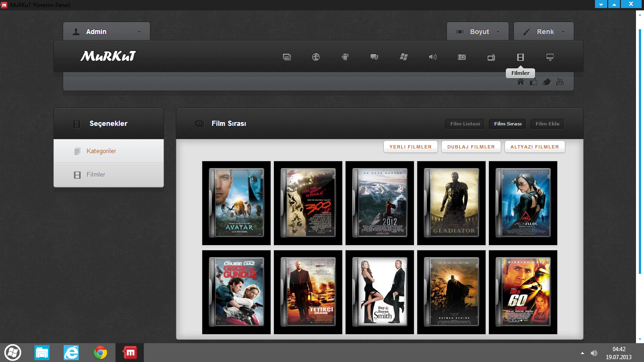
Task: Select the Avatar movie poster
Action: coord(236,203)
